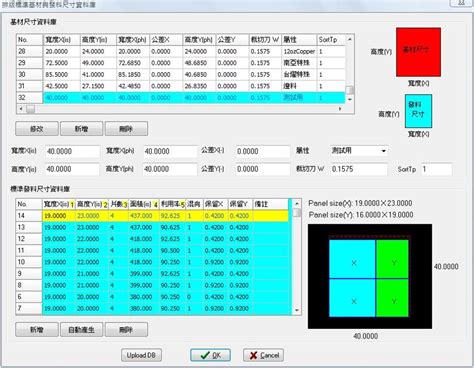Image resolution: width=474 pixels, height=368 pixels.
Task: Click the upper-left cyan X panel in preview
Action: pos(353,259)
